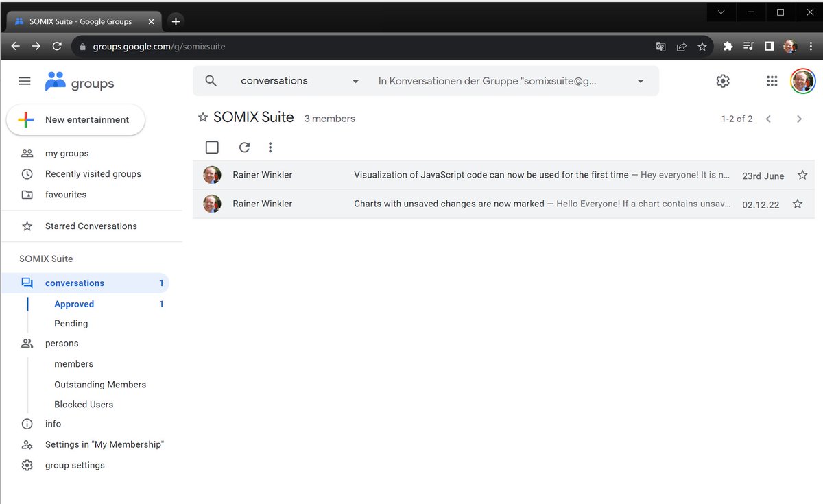823x504 pixels.
Task: Open the tab search dropdown arrow
Action: pos(721,12)
